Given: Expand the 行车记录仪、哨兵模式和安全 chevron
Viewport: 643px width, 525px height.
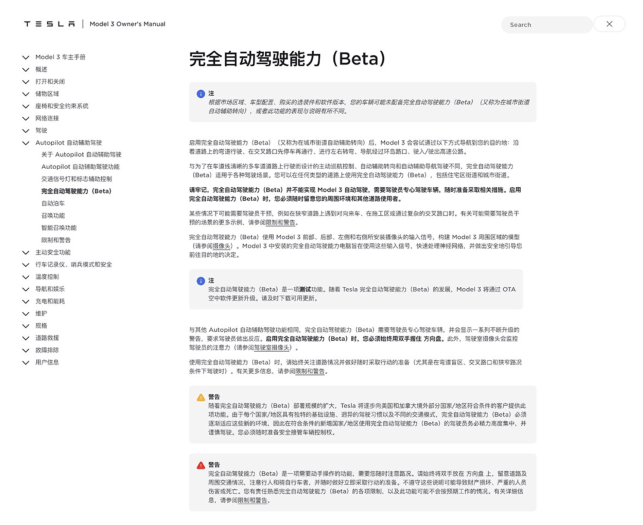Looking at the screenshot, I should pyautogui.click(x=26, y=265).
